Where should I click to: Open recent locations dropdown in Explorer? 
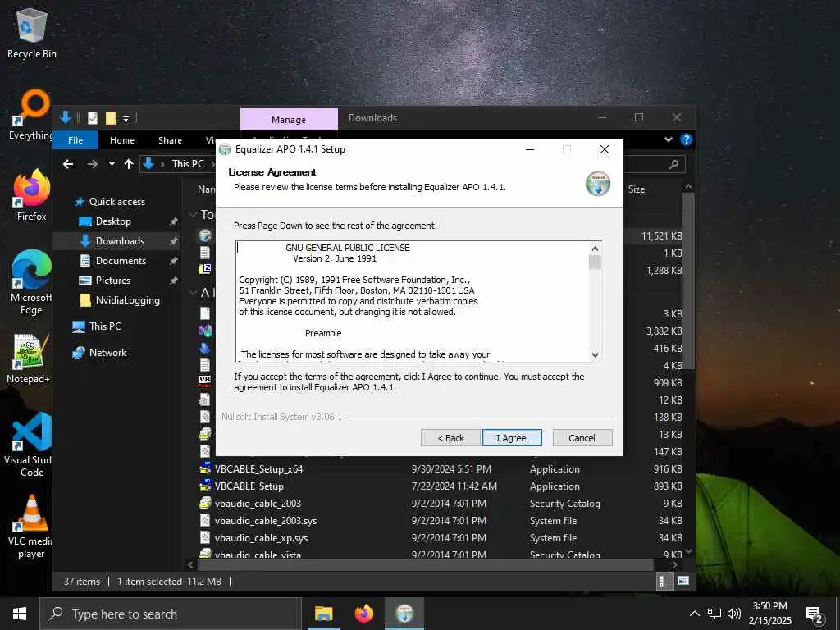click(x=112, y=164)
